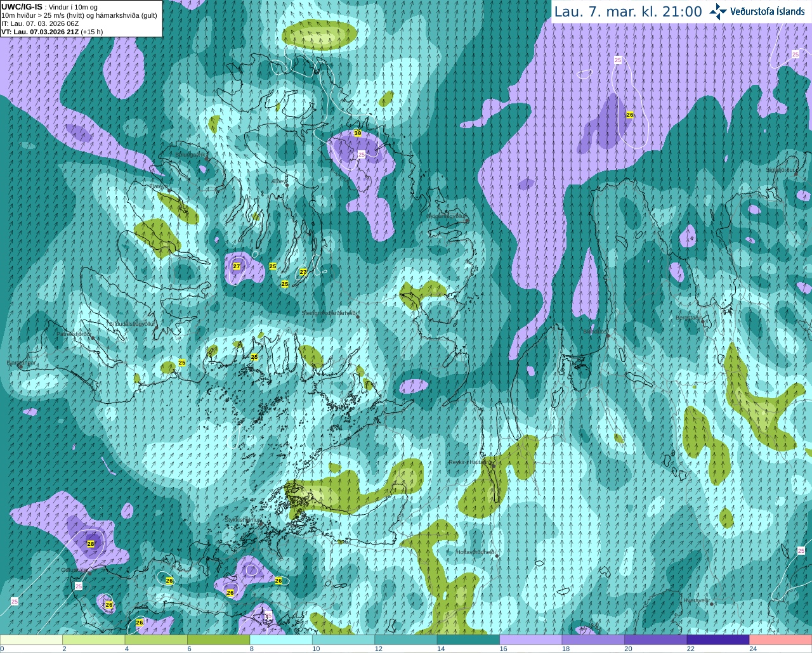Select the map title Lau. 7. mar. kl. 21:00

coord(628,11)
